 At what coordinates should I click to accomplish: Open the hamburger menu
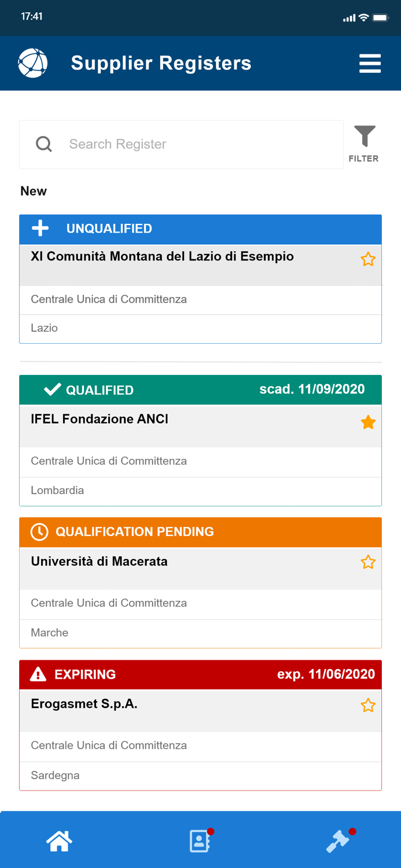click(370, 63)
